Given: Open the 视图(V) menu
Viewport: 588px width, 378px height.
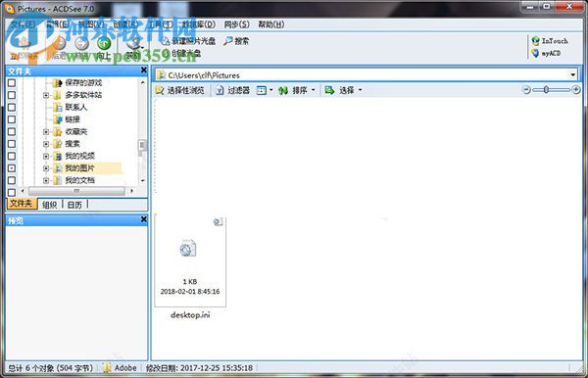Looking at the screenshot, I should coord(91,24).
